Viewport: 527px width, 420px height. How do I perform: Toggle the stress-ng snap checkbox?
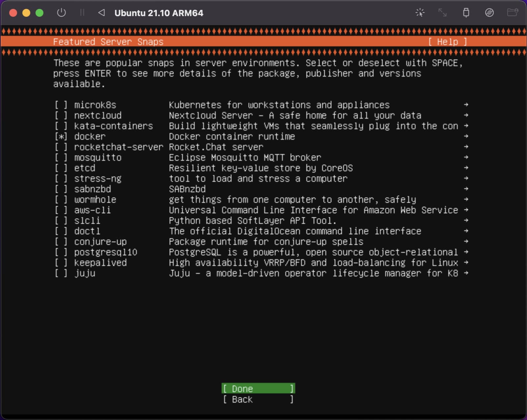[x=61, y=179]
